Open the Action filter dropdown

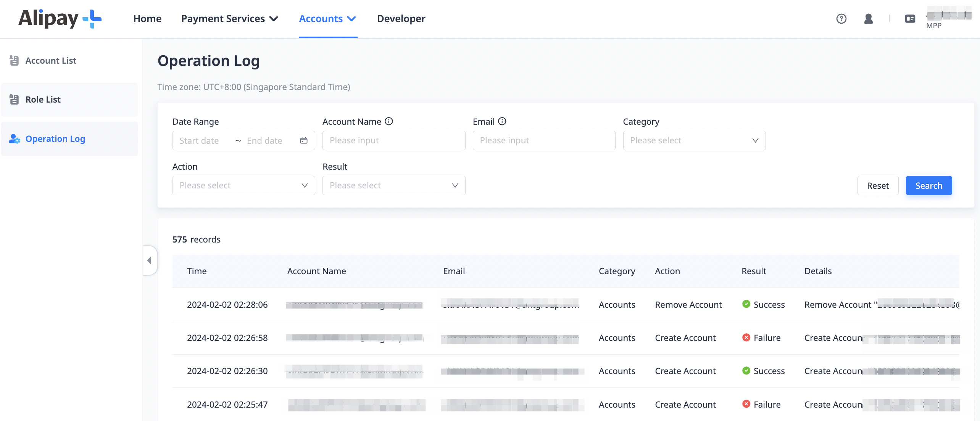tap(243, 186)
